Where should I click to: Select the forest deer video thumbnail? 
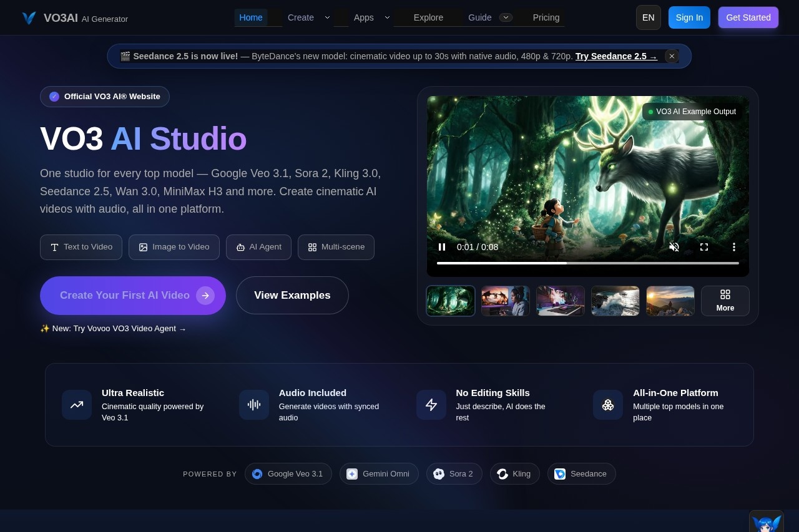[x=451, y=301]
